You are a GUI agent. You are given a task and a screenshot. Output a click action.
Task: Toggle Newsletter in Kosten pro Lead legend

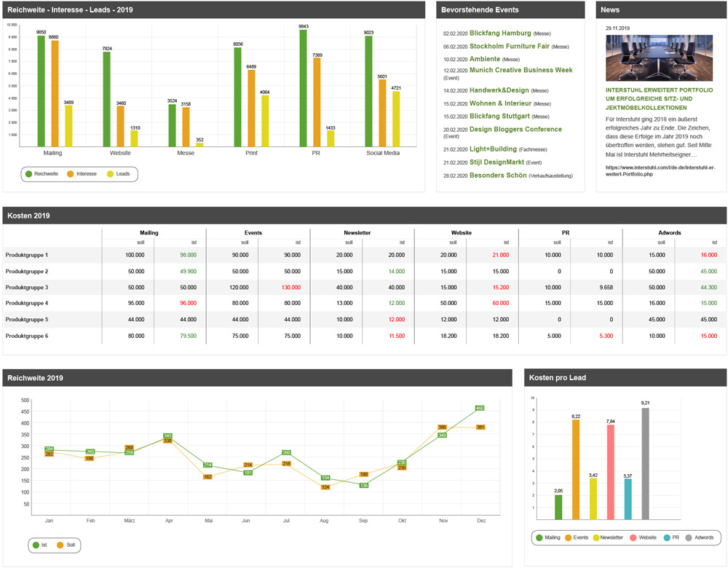(x=608, y=537)
